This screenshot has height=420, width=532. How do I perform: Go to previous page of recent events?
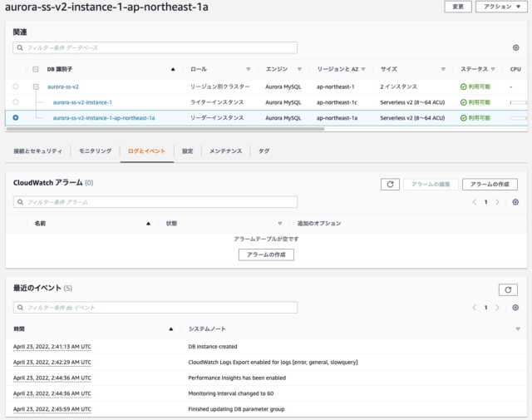pos(475,308)
